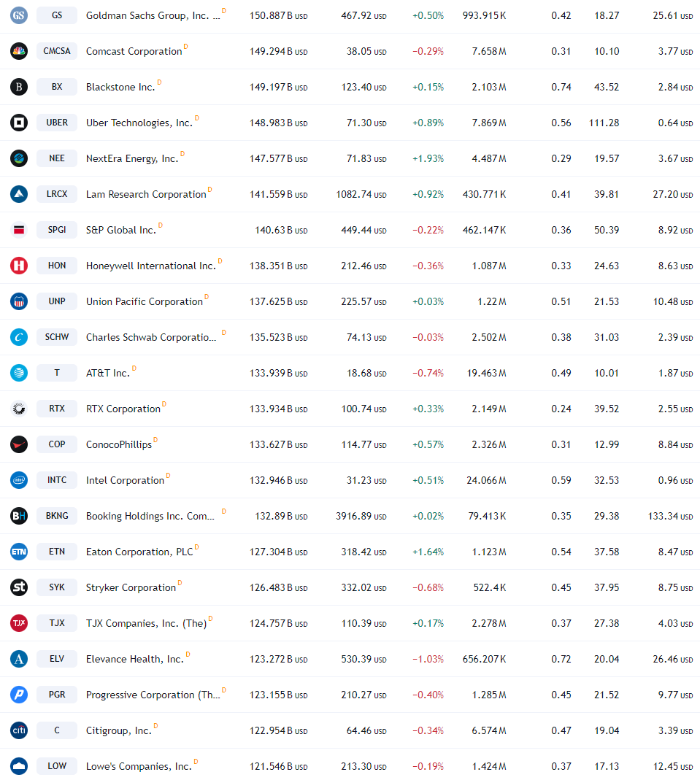
Task: Open the CMCSA ticker badge
Action: pos(57,51)
